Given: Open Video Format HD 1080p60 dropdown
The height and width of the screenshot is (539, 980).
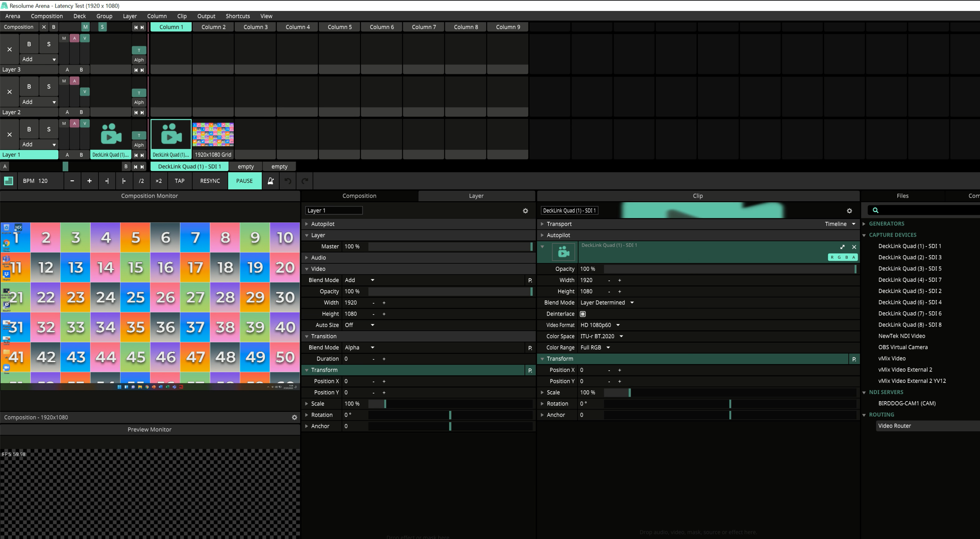Looking at the screenshot, I should coord(600,325).
